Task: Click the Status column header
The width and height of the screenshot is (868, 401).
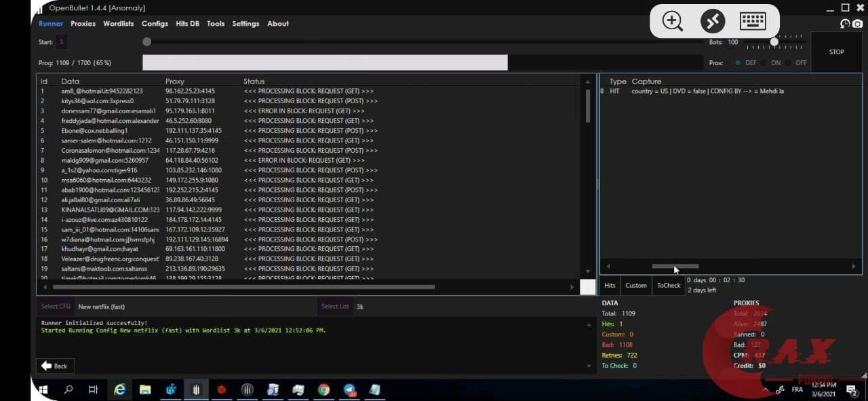Action: tap(254, 81)
